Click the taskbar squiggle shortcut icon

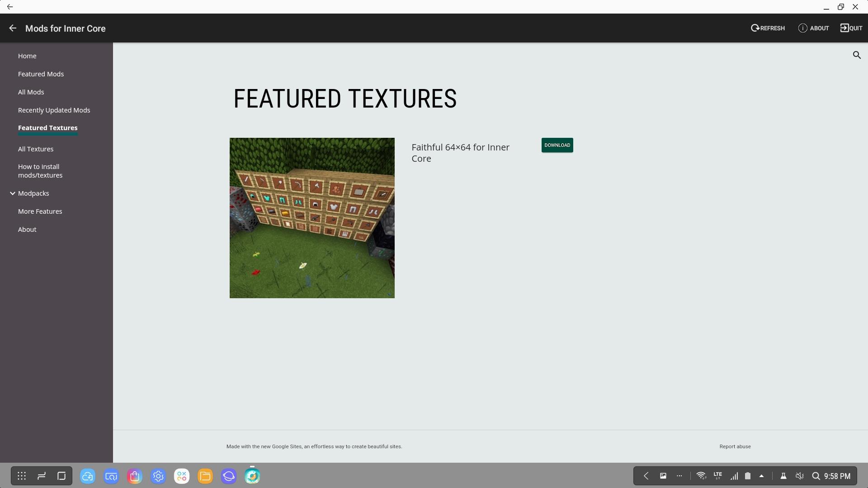(x=42, y=476)
